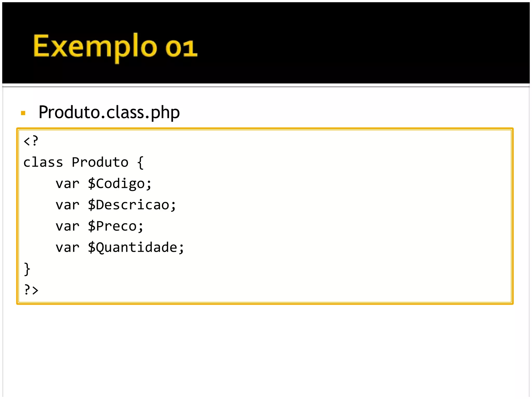Click the Produto class name
Screen dimensions: 532x399
click(100, 162)
